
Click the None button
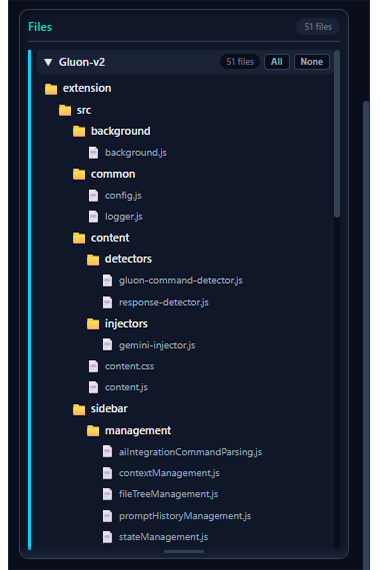click(x=312, y=62)
